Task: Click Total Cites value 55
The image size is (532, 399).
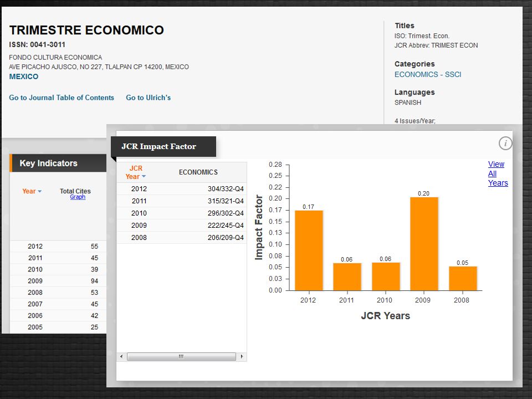Action: pyautogui.click(x=94, y=247)
